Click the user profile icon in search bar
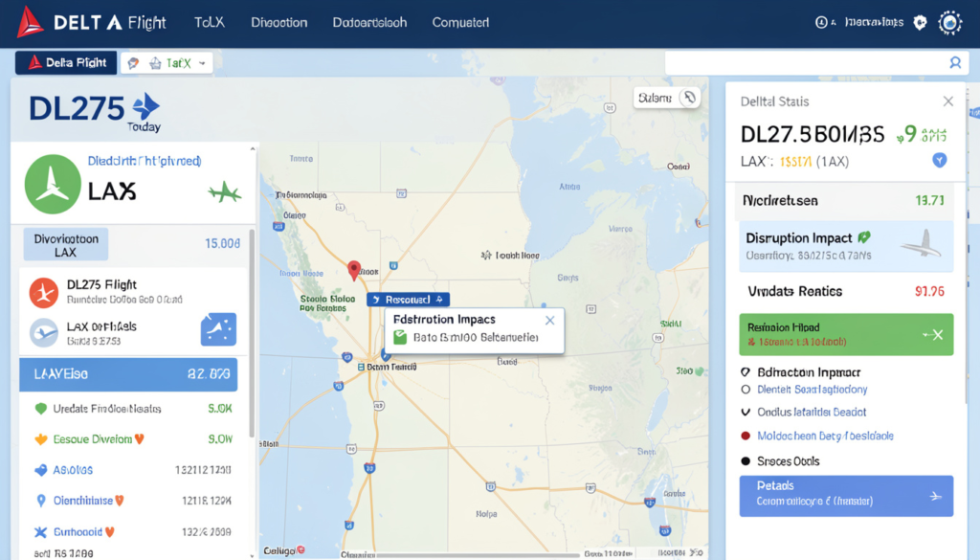980x560 pixels. (955, 62)
